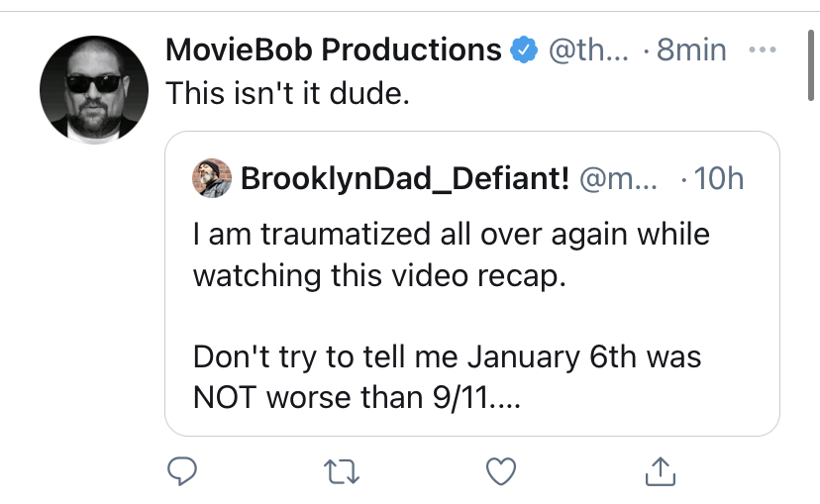
Task: Open the share tweet icon
Action: [661, 471]
